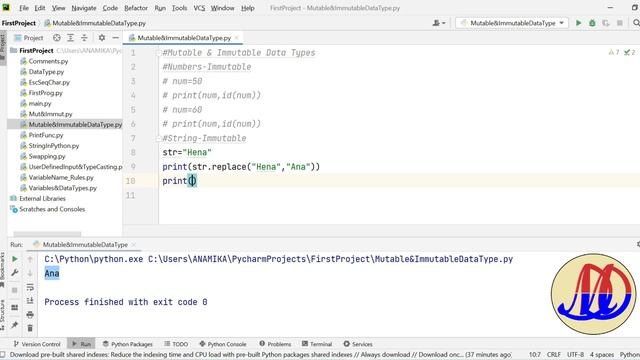Click the up arrow in Run console
The image size is (640, 360).
30,259
